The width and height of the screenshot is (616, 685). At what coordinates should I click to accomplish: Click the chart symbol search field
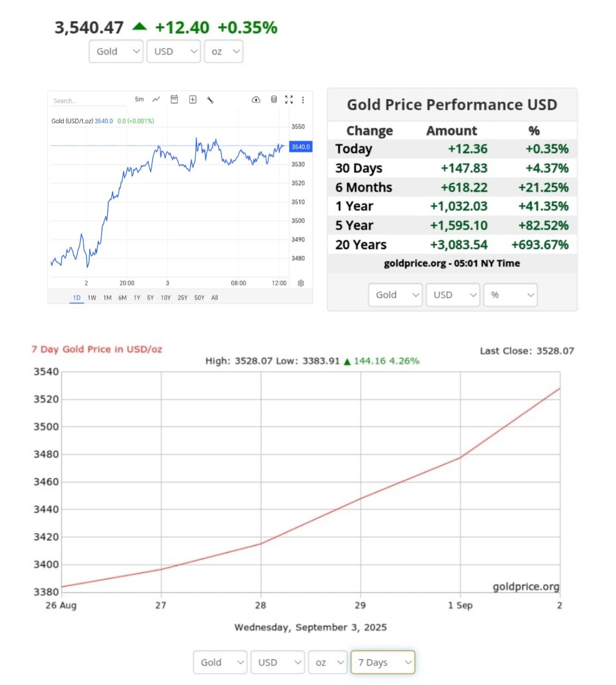[x=86, y=101]
